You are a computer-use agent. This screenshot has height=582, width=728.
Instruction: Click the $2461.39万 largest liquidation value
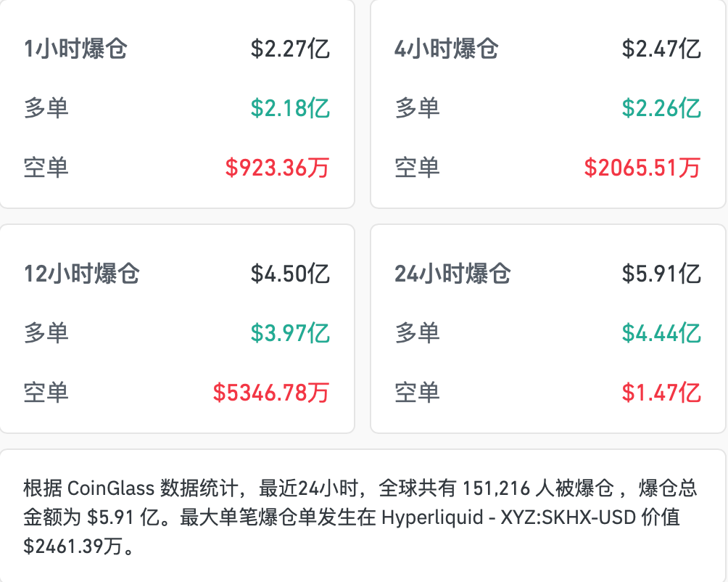(73, 546)
